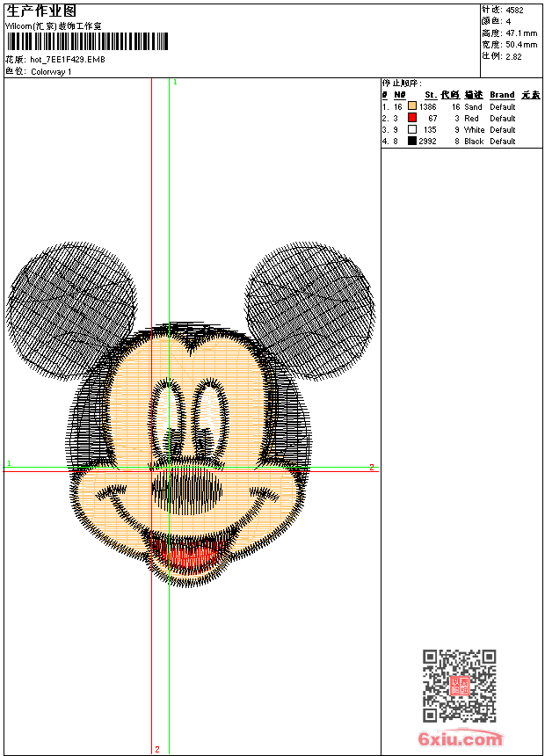Select the barcode under the studio name
This screenshot has height=756, width=545.
coord(87,41)
